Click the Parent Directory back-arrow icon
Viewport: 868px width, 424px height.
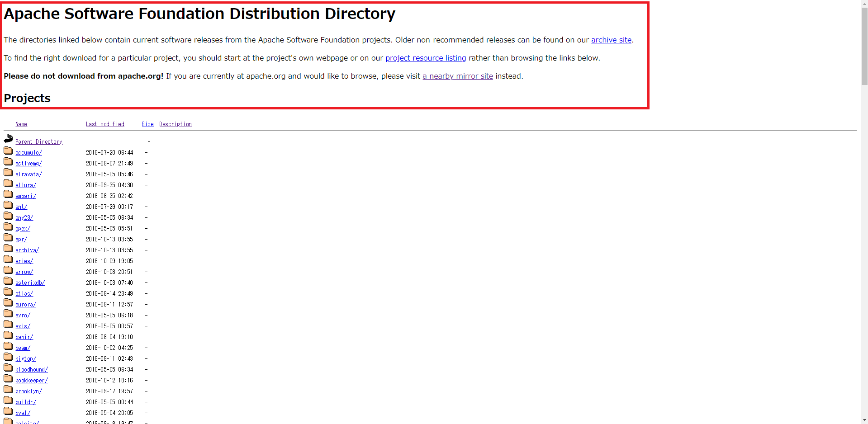click(x=8, y=139)
